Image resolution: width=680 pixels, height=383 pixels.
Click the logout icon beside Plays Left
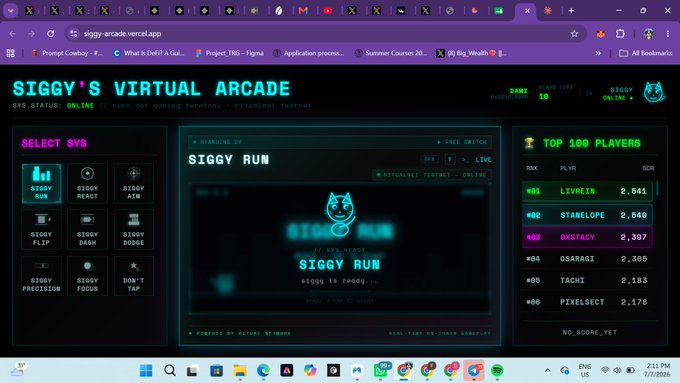pyautogui.click(x=588, y=93)
